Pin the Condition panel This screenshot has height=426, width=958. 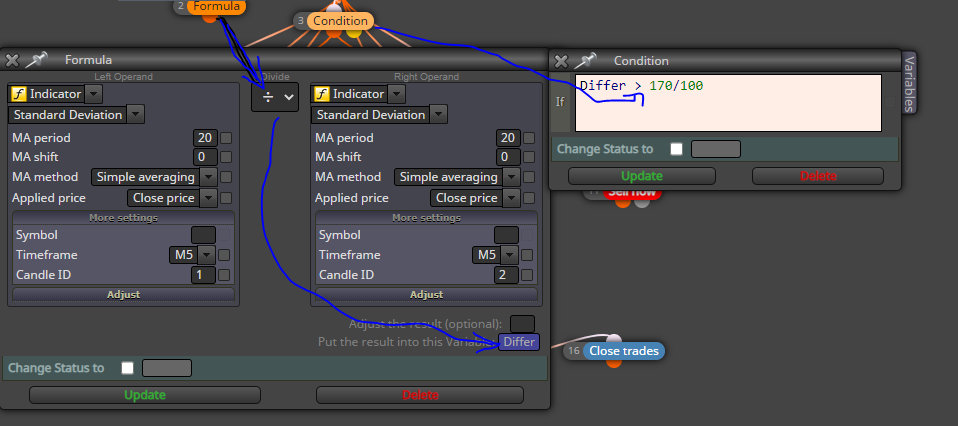[x=585, y=60]
